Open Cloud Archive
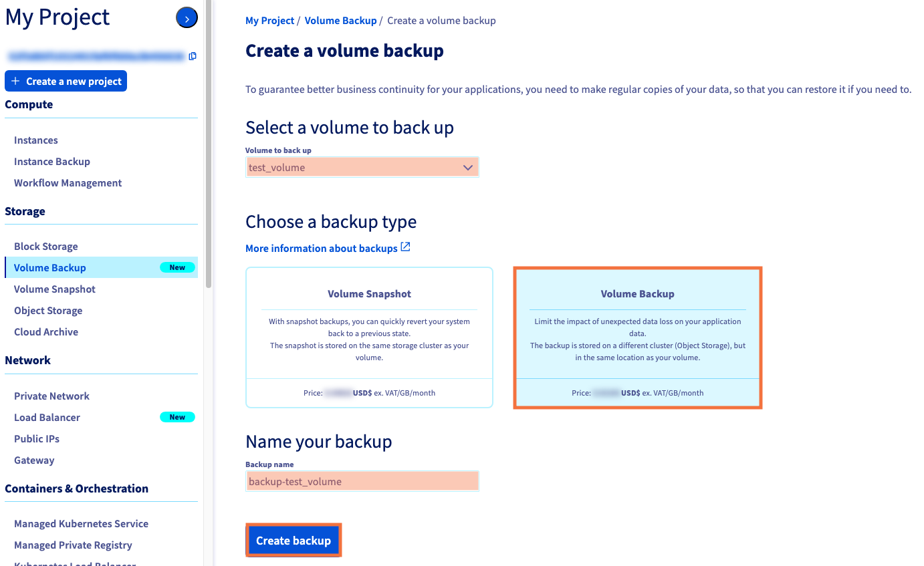 tap(46, 332)
